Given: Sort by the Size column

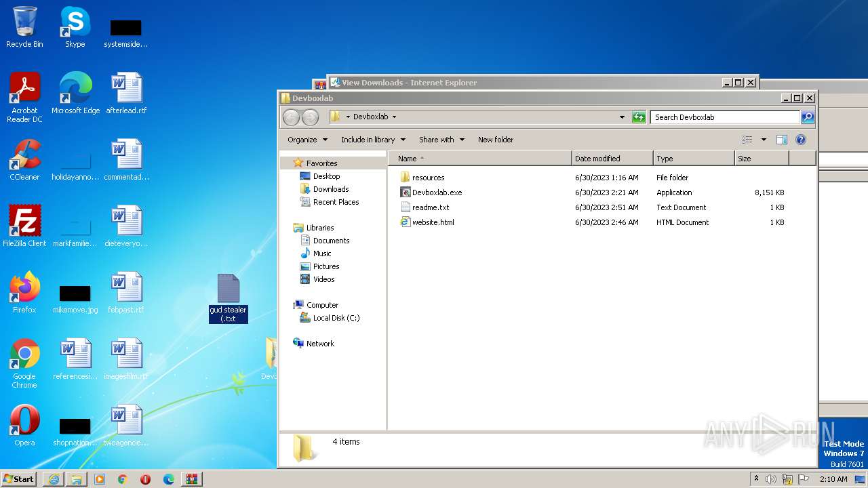Looking at the screenshot, I should pos(762,159).
